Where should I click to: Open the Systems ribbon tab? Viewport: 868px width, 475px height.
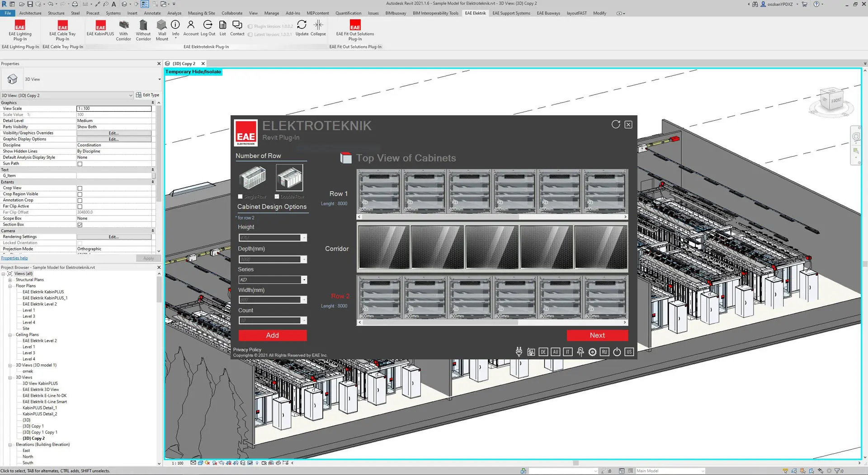tap(113, 13)
